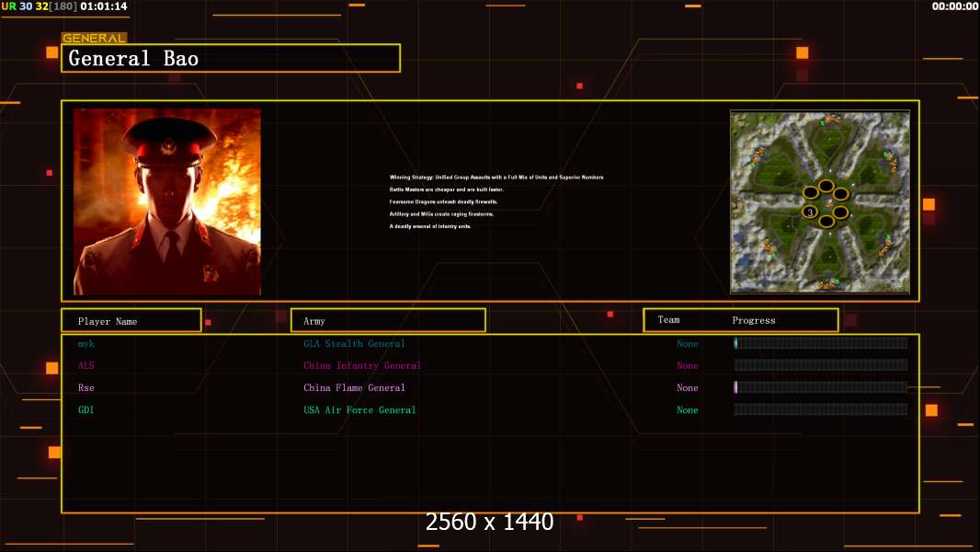The width and height of the screenshot is (980, 552).
Task: Click the map preview thumbnail
Action: pos(820,201)
